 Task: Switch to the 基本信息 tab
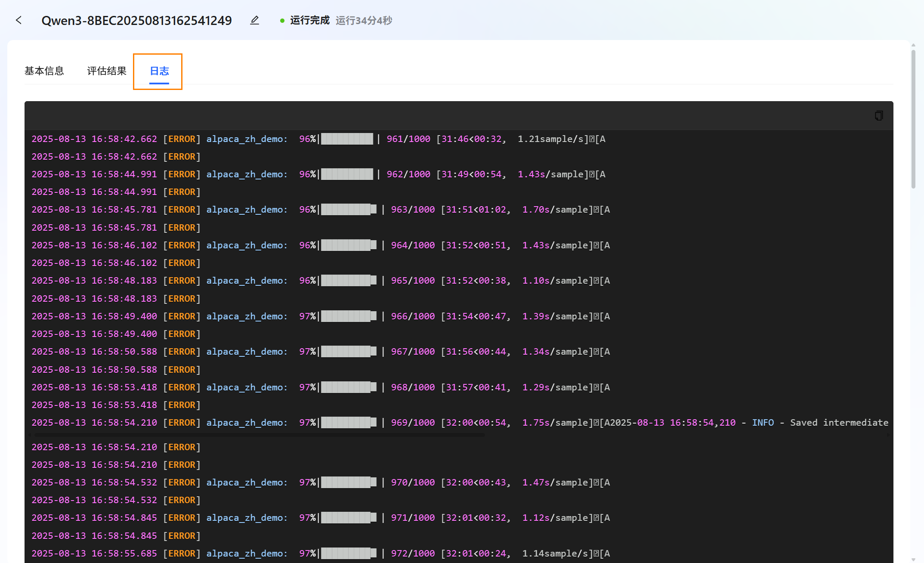(44, 71)
